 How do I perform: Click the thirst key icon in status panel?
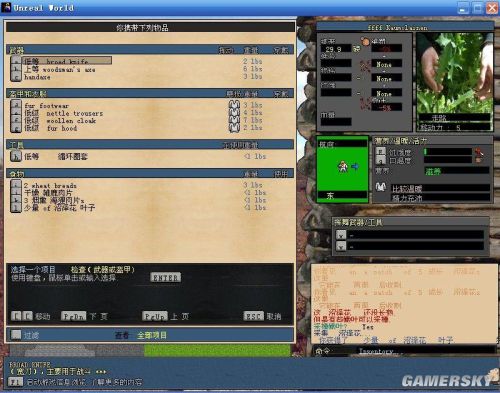point(380,161)
